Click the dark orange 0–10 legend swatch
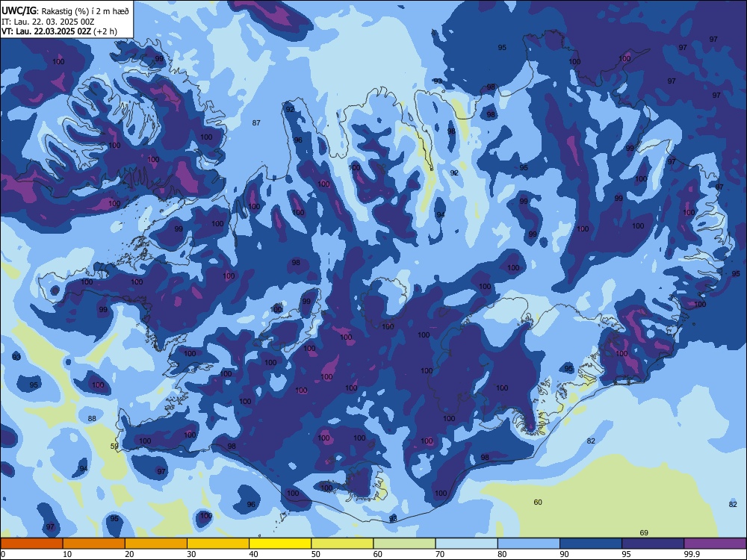 (x=31, y=544)
